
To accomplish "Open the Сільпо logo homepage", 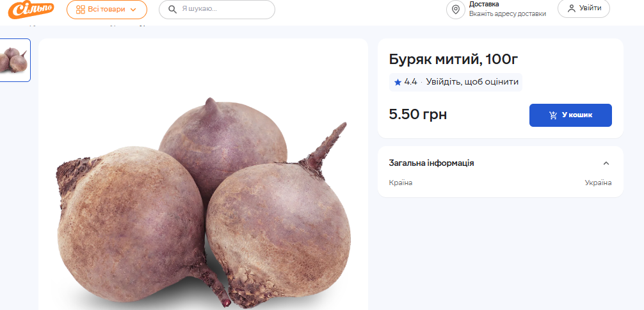I will (31, 10).
